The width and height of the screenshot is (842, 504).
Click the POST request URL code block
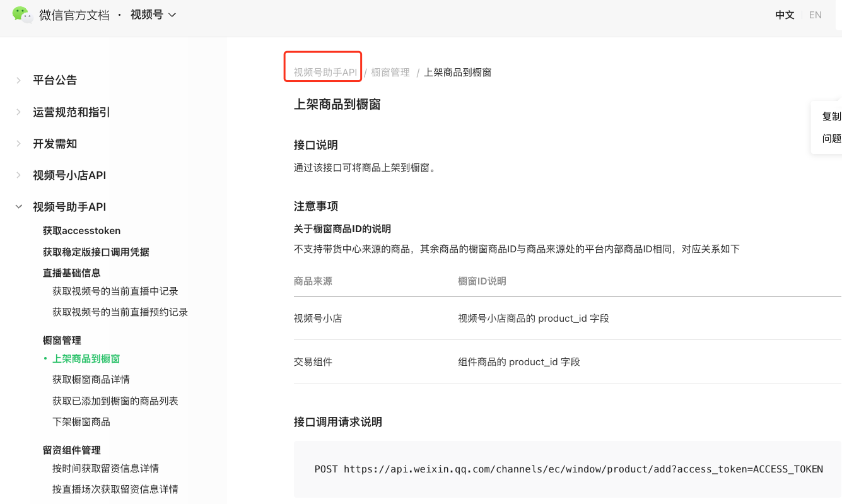click(x=568, y=469)
